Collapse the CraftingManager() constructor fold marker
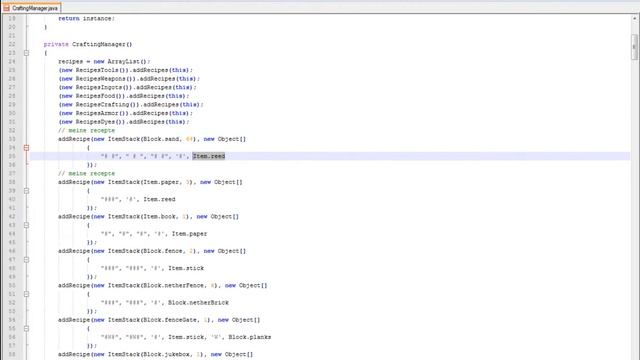This screenshot has height=360, width=640. [26, 53]
